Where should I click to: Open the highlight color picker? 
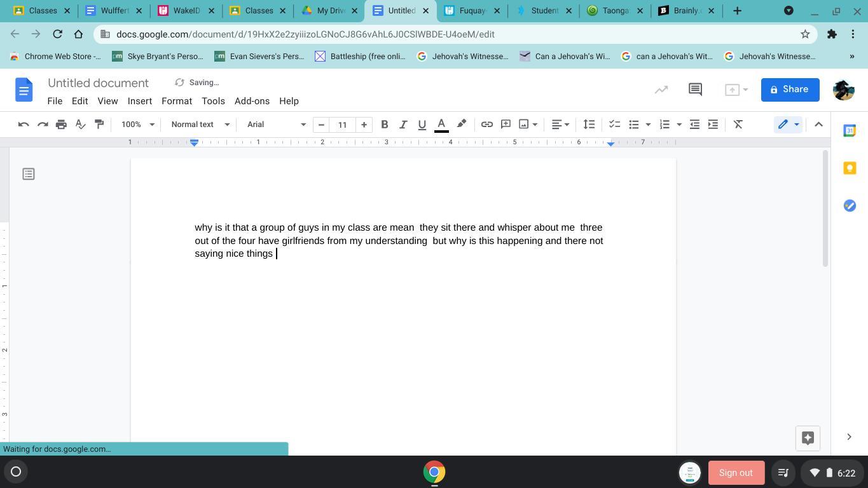coord(462,125)
